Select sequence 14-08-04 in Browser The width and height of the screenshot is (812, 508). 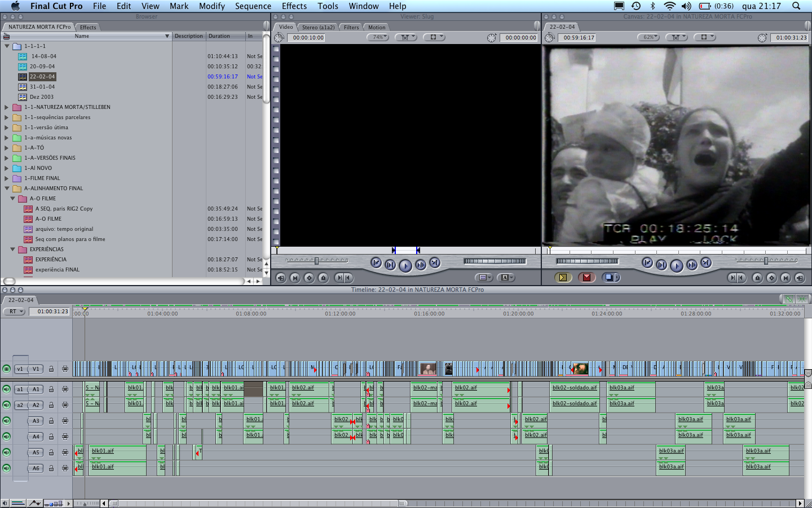click(x=43, y=56)
